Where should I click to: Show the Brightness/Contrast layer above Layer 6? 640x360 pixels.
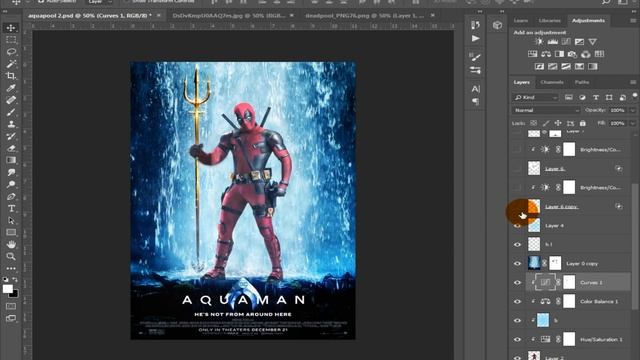click(x=517, y=149)
